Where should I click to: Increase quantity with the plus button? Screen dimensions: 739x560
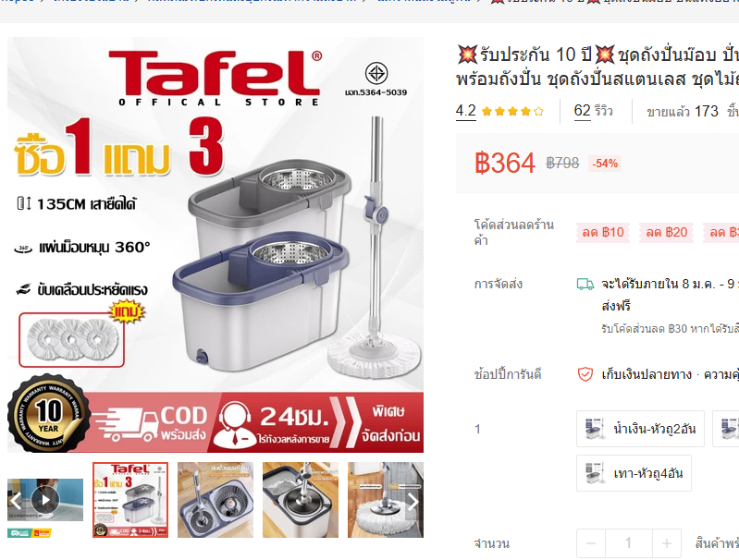pos(667,543)
